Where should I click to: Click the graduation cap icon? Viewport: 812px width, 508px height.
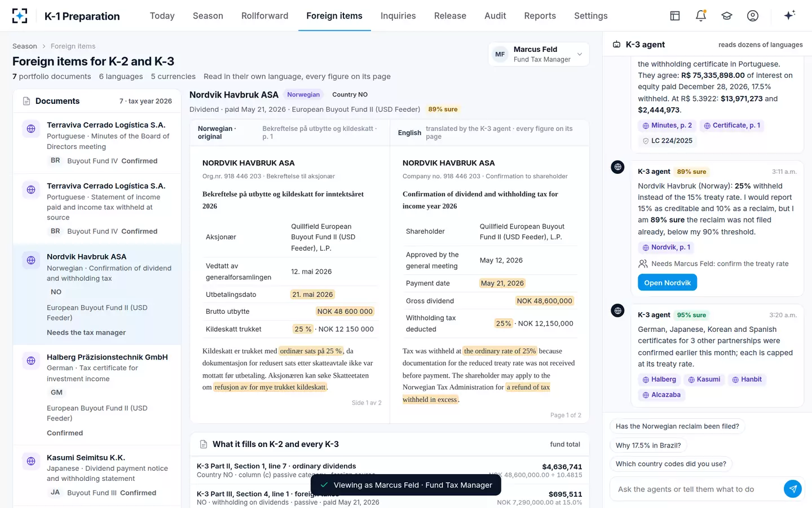tap(727, 16)
